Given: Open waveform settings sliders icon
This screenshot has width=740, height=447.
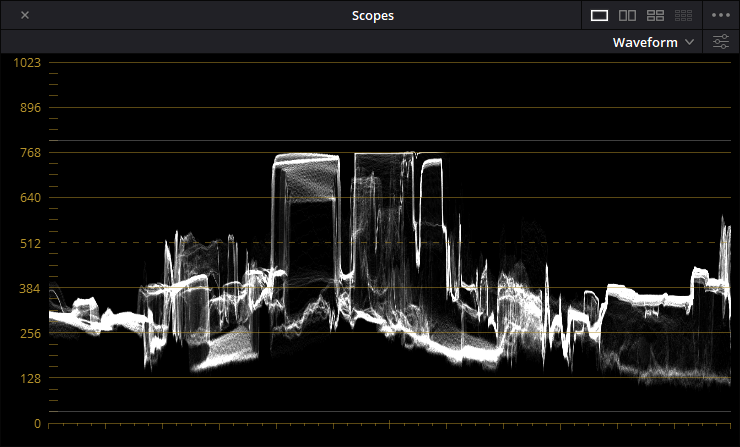Looking at the screenshot, I should click(x=721, y=42).
